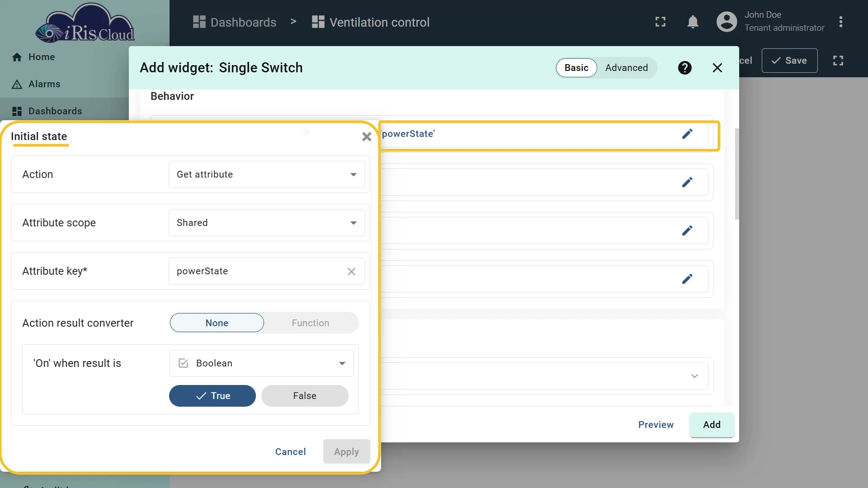Click the iRisCloud logo
The width and height of the screenshot is (868, 488).
click(x=85, y=23)
